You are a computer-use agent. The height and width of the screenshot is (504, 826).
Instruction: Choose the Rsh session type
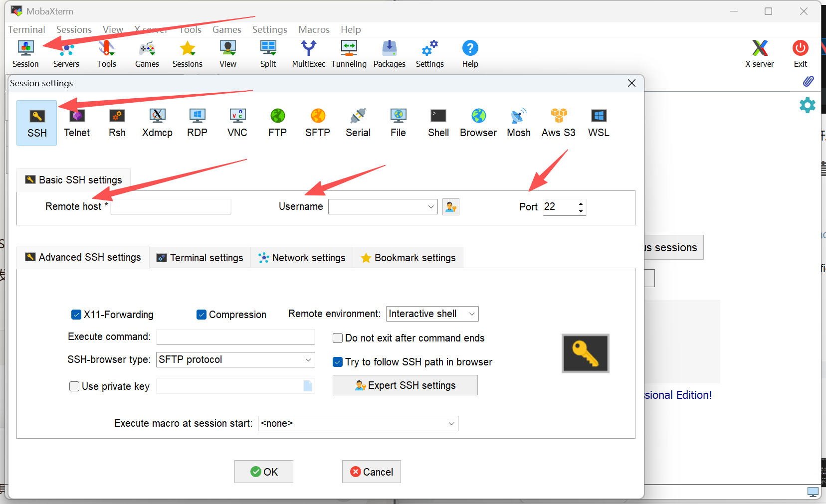[x=117, y=123]
